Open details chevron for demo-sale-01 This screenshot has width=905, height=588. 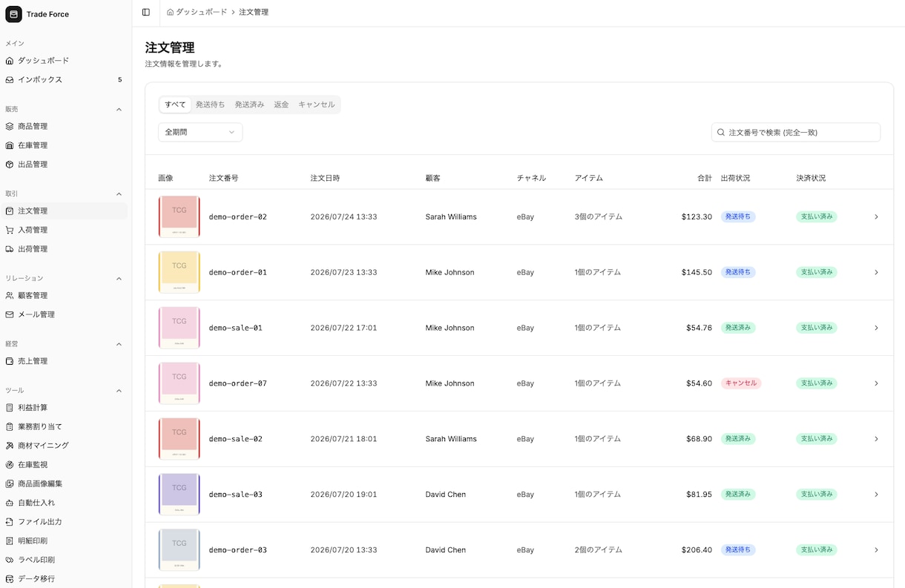tap(876, 328)
